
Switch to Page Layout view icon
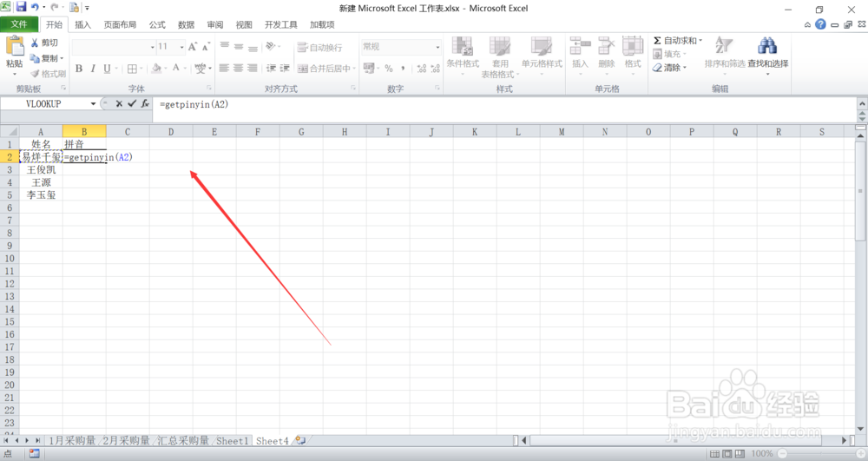[x=727, y=454]
